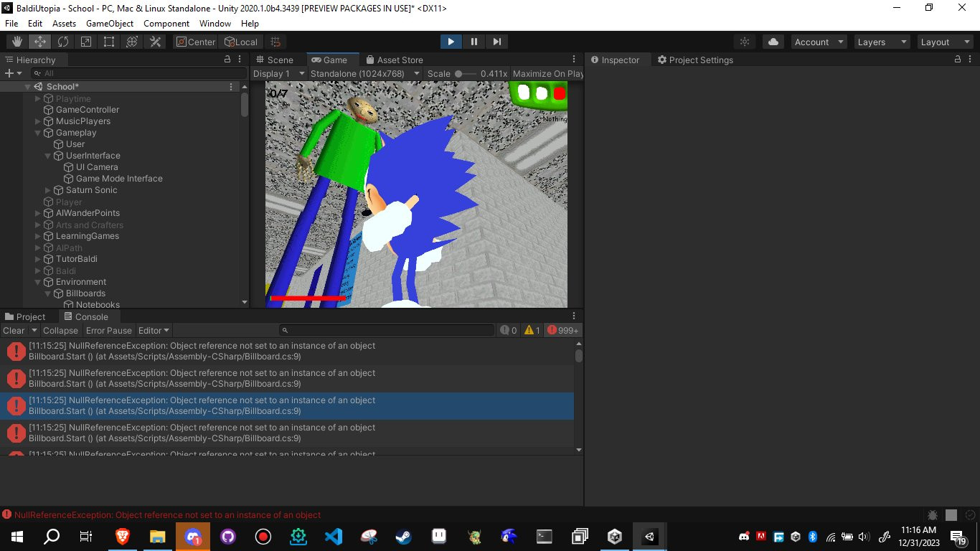Select the Rect Transform tool
Viewport: 980px width, 551px height.
coord(109,42)
